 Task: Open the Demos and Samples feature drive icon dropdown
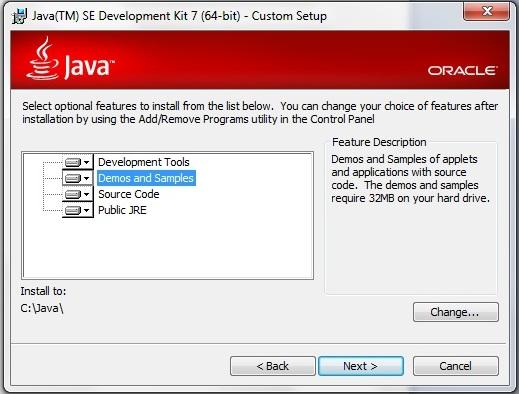78,178
